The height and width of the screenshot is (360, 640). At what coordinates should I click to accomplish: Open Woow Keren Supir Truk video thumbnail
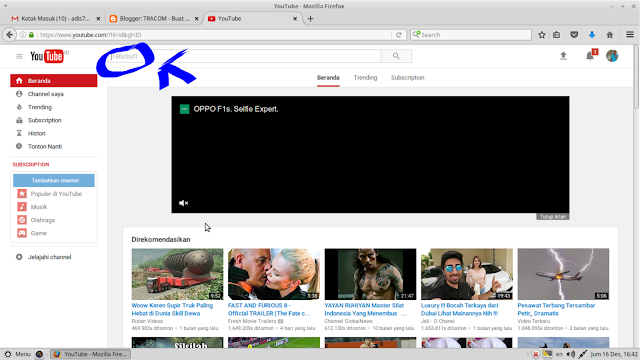coord(178,274)
